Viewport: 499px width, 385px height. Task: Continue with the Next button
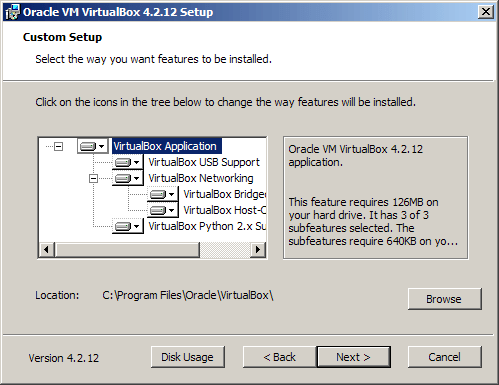[353, 357]
